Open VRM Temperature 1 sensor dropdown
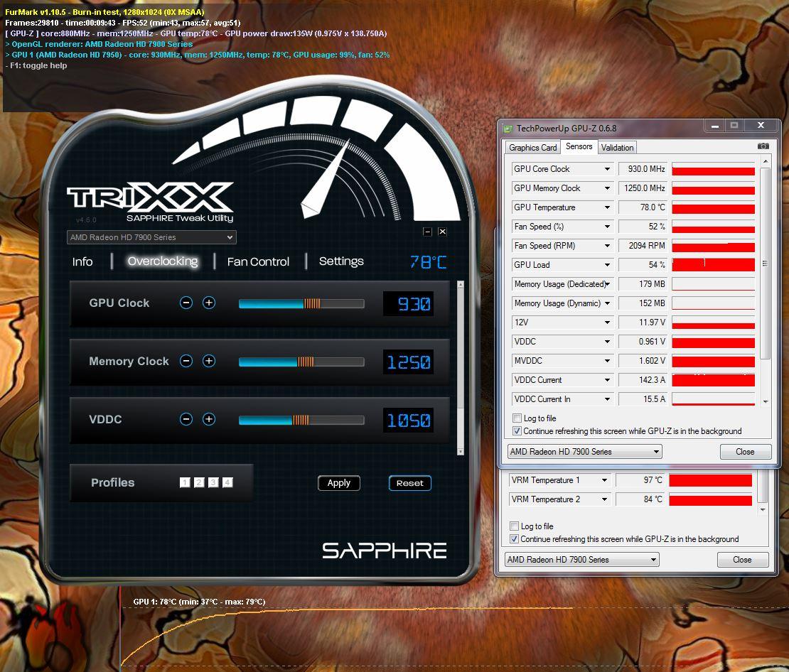The width and height of the screenshot is (789, 672). pyautogui.click(x=604, y=480)
